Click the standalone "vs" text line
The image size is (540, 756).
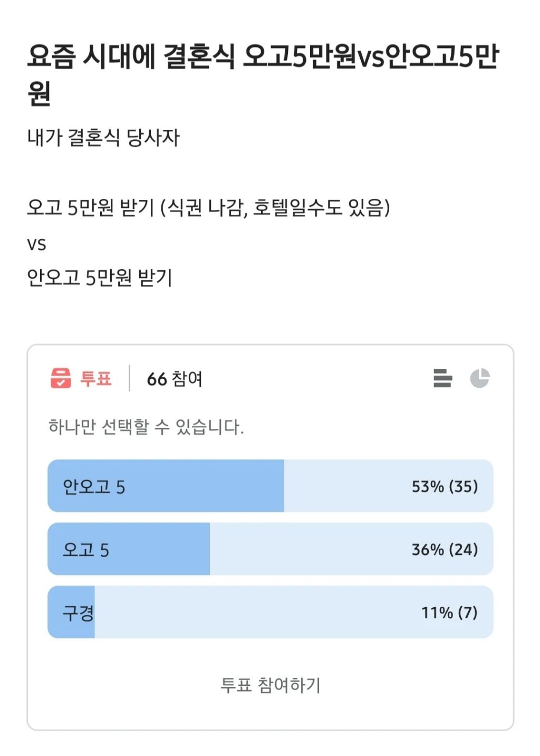[x=37, y=244]
